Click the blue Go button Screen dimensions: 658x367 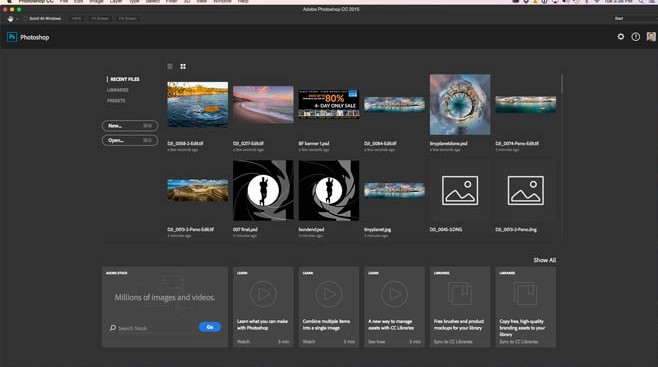pos(210,327)
